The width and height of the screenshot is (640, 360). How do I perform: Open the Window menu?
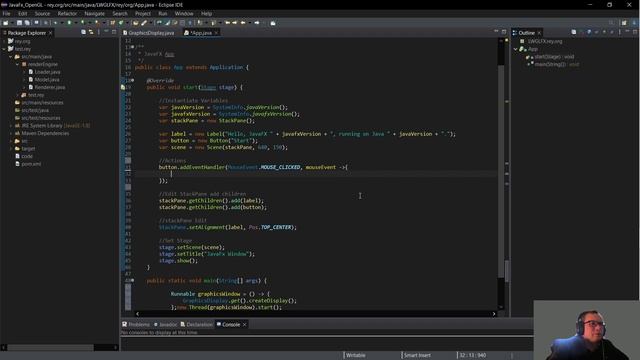click(x=184, y=13)
